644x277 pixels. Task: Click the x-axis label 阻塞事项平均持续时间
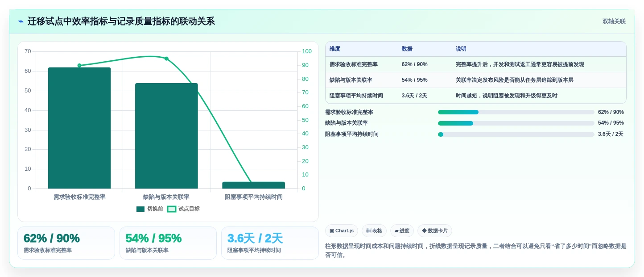pyautogui.click(x=253, y=197)
